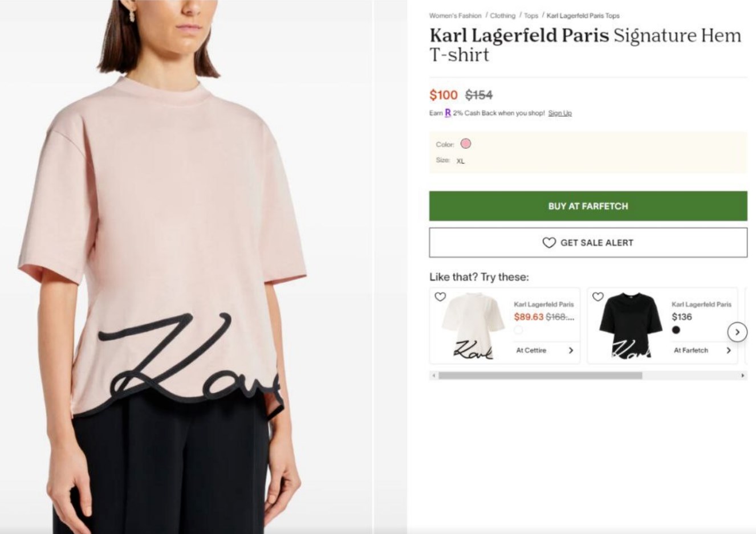Favorite the white Karl Lagerfeld tee
756x534 pixels.
coord(440,297)
